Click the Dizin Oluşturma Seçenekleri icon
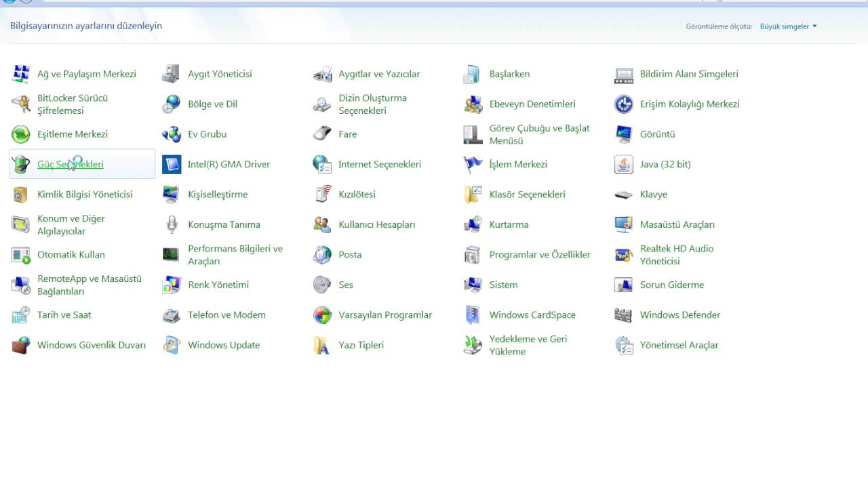Screen dimensions: 868x488 (322, 104)
